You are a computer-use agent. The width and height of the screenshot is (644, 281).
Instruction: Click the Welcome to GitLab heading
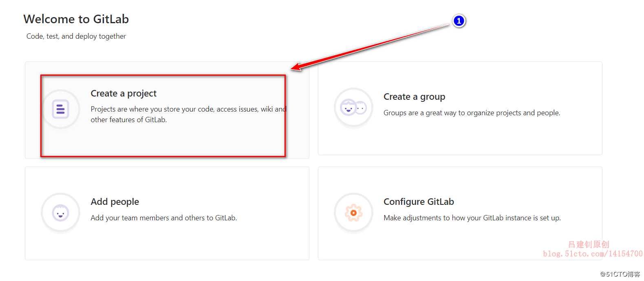[76, 19]
